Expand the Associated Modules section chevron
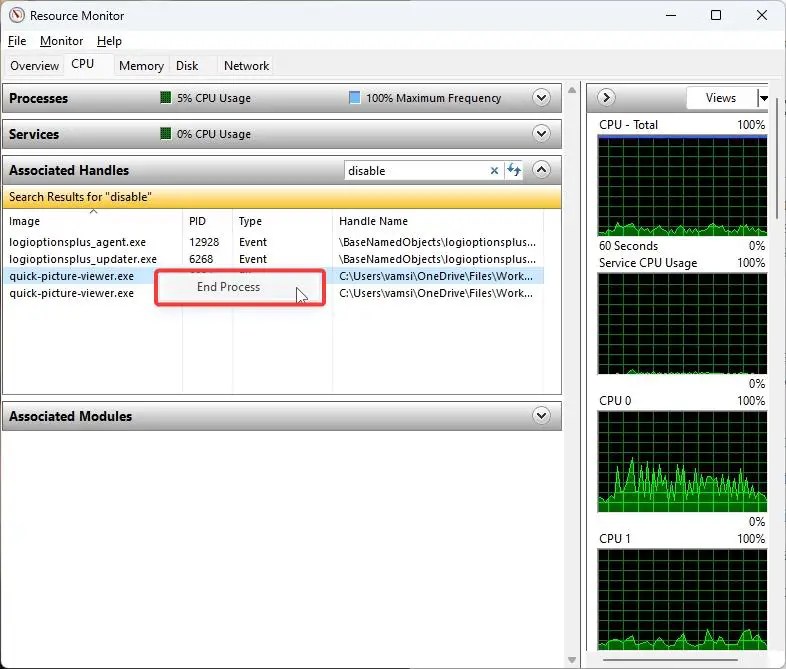Viewport: 786px width, 669px height. click(541, 415)
